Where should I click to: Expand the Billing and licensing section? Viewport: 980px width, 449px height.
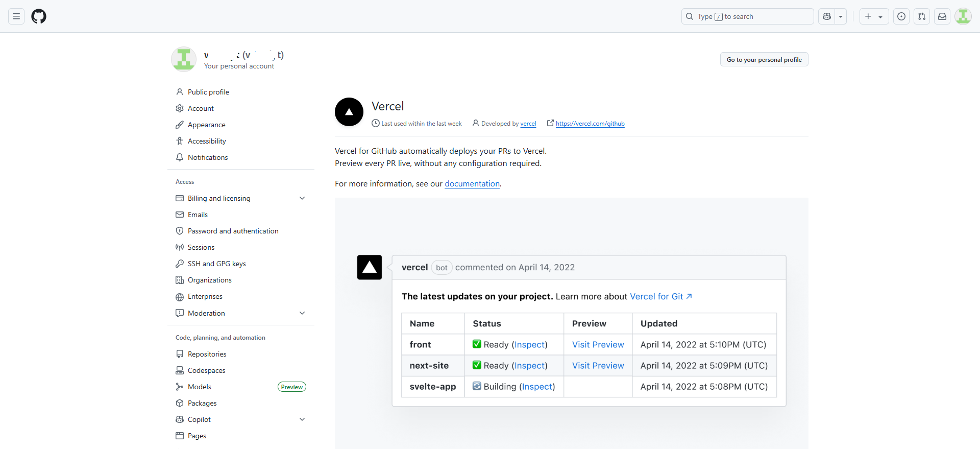click(302, 198)
